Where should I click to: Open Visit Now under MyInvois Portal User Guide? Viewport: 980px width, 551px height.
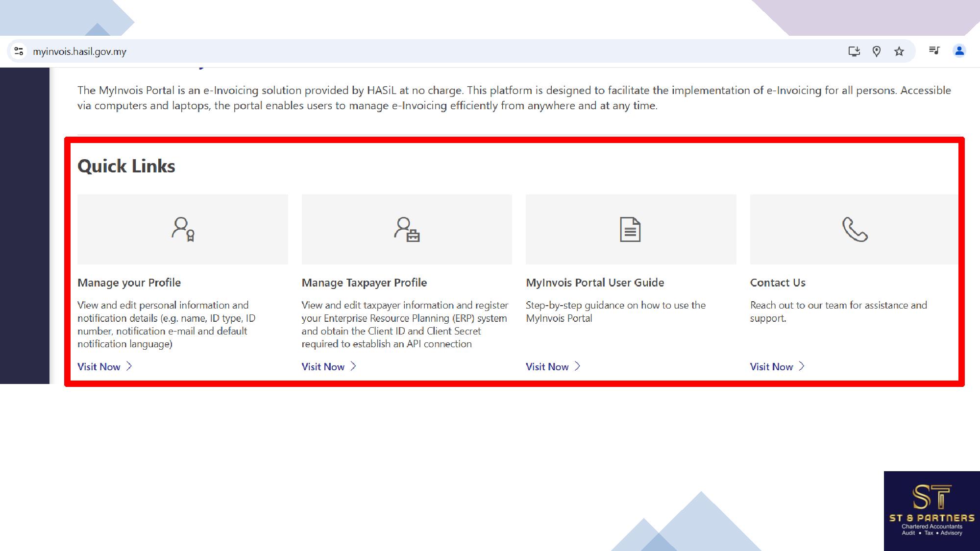553,366
